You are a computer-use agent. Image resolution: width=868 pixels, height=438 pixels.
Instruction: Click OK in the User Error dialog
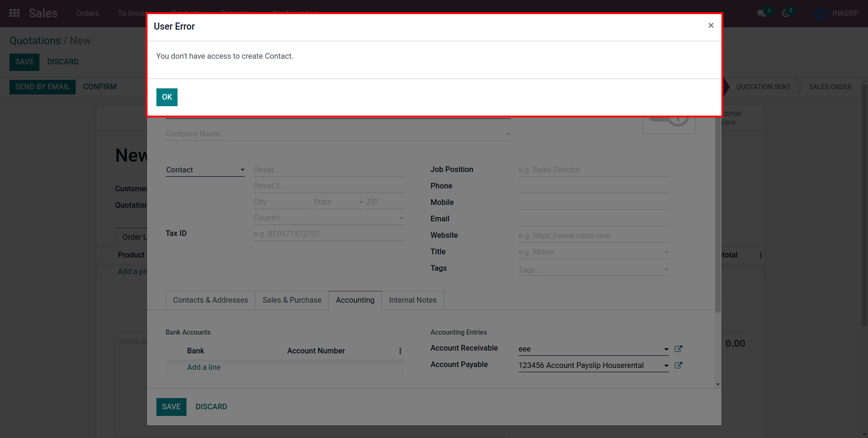pyautogui.click(x=167, y=97)
